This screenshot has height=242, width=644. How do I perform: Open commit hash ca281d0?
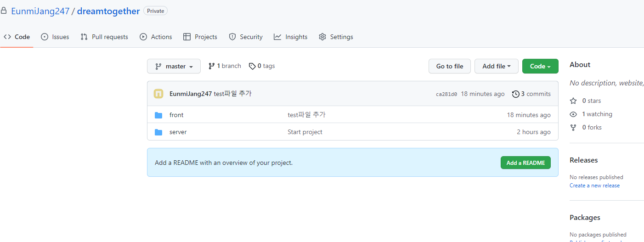coord(446,94)
